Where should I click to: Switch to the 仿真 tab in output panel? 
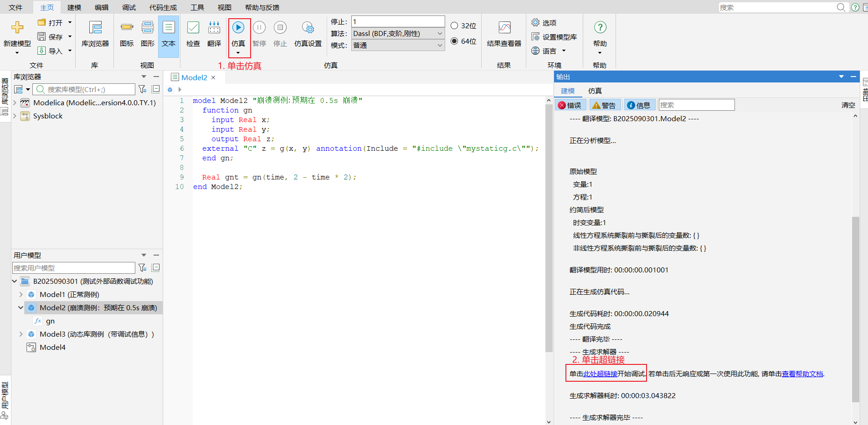tap(595, 91)
